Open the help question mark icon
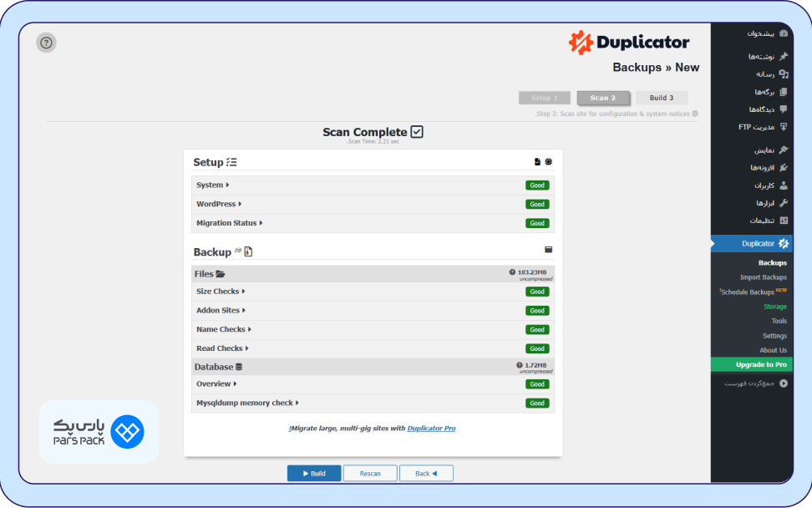The image size is (812, 508). pos(46,43)
